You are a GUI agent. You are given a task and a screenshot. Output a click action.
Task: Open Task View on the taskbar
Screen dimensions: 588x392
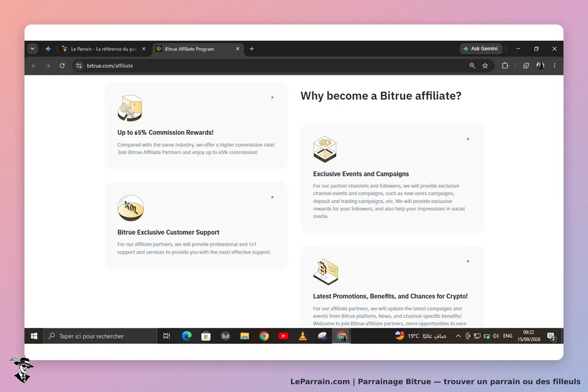point(167,336)
